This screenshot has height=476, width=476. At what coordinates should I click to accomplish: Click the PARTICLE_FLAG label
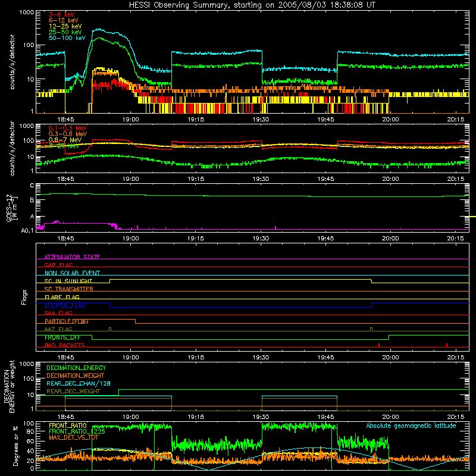click(x=67, y=321)
